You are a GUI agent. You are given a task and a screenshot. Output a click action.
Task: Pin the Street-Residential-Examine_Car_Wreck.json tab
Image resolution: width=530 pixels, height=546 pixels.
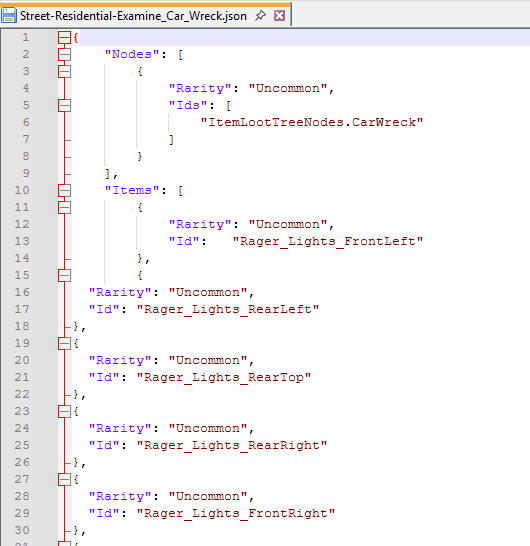pyautogui.click(x=260, y=16)
